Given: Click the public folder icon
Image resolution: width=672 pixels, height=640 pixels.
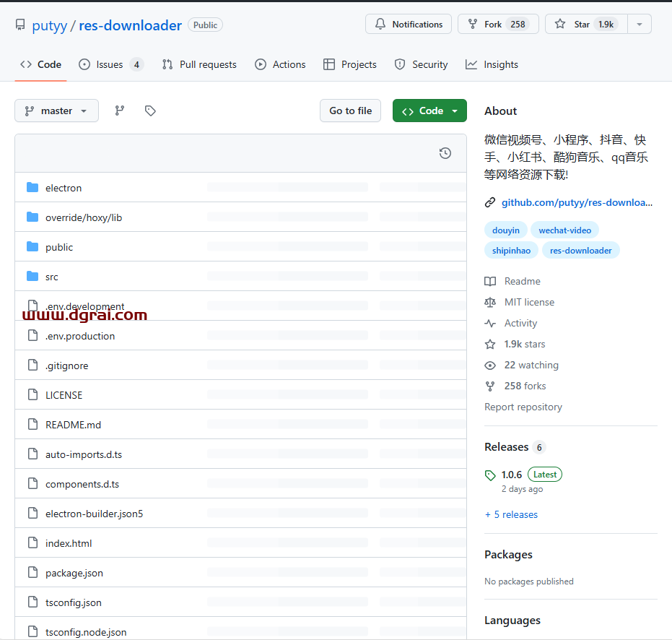Looking at the screenshot, I should pyautogui.click(x=32, y=246).
